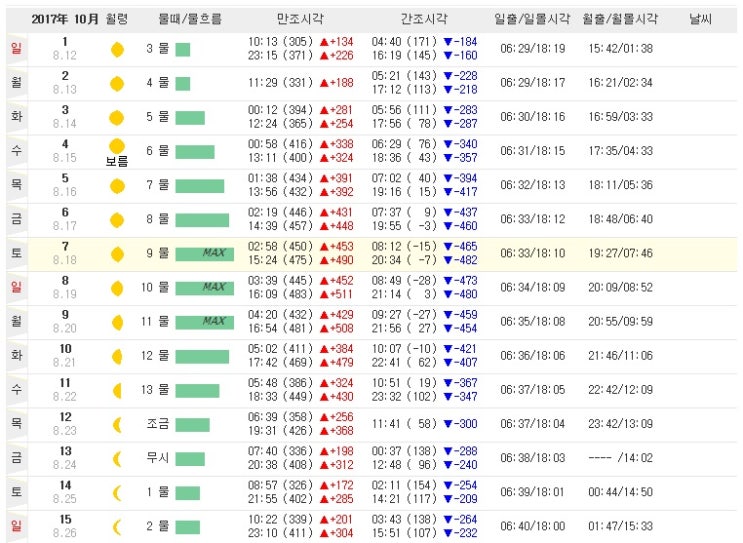Image resolution: width=743 pixels, height=543 pixels.
Task: Click low tide time 11:41 ( 58)
Action: tap(404, 424)
